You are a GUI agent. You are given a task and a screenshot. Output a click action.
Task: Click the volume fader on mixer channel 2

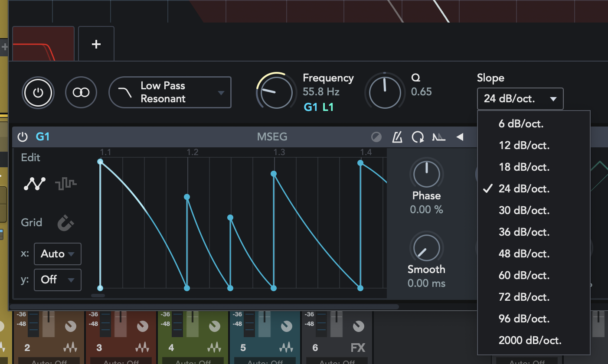coord(48,325)
